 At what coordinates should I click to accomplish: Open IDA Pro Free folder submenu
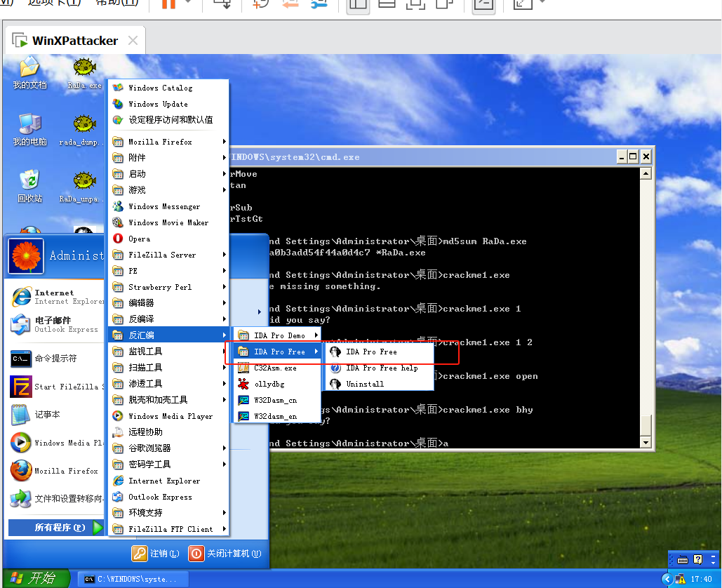(277, 352)
